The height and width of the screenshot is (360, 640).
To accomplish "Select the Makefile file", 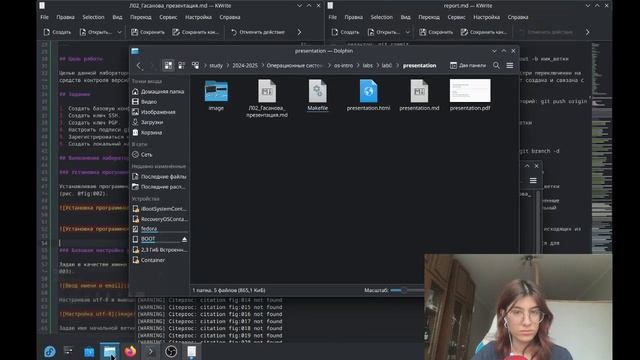I will pos(318,96).
